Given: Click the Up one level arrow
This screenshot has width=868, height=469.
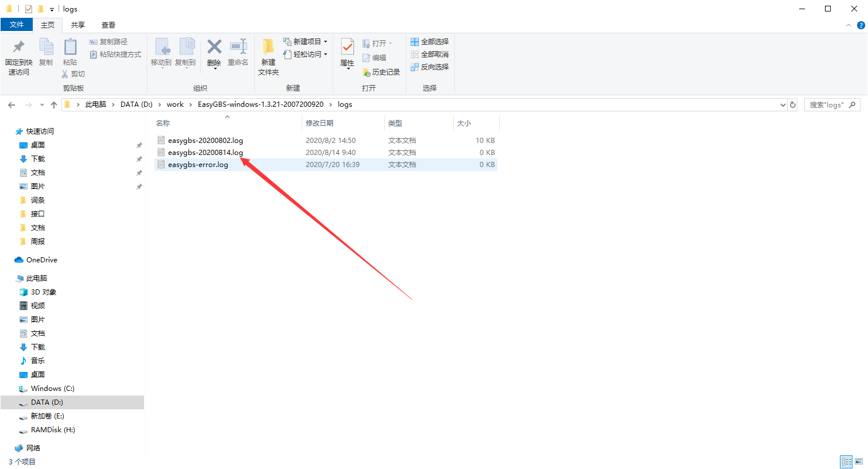Looking at the screenshot, I should pos(54,105).
